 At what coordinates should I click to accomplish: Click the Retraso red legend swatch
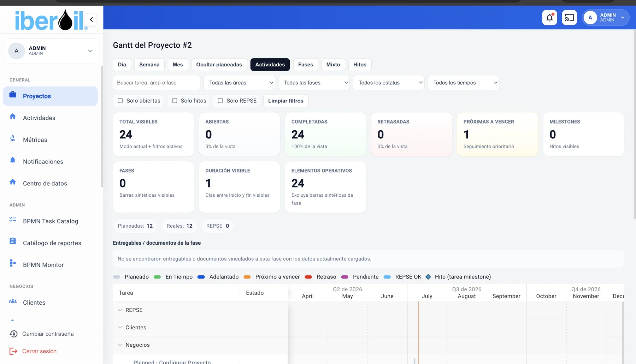(x=308, y=277)
